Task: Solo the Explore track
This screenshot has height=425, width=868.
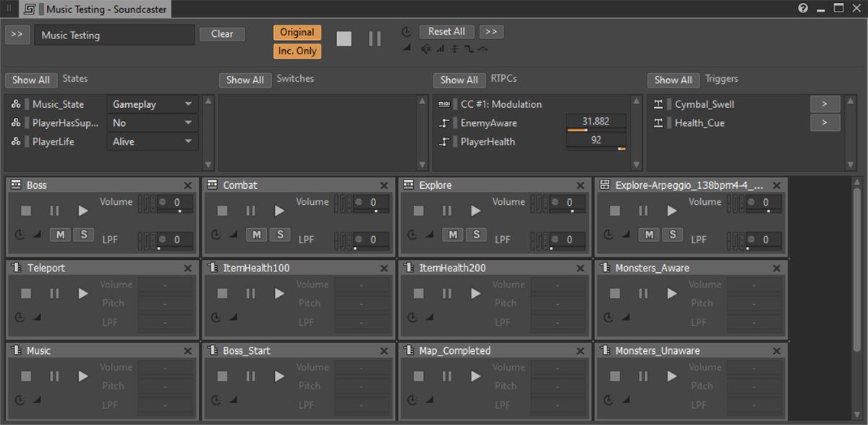Action: (476, 234)
